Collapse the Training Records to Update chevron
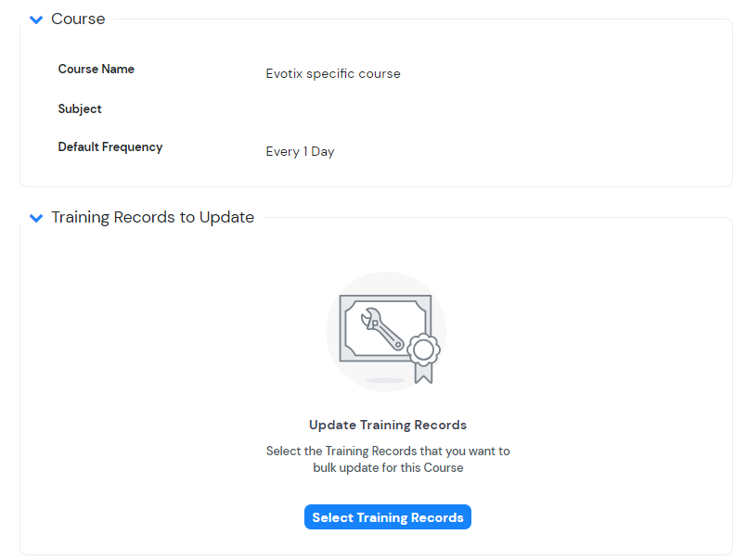747x560 pixels. pyautogui.click(x=36, y=218)
